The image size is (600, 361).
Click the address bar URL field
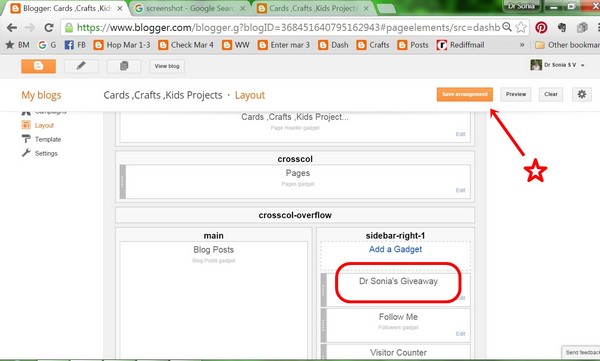click(x=288, y=27)
